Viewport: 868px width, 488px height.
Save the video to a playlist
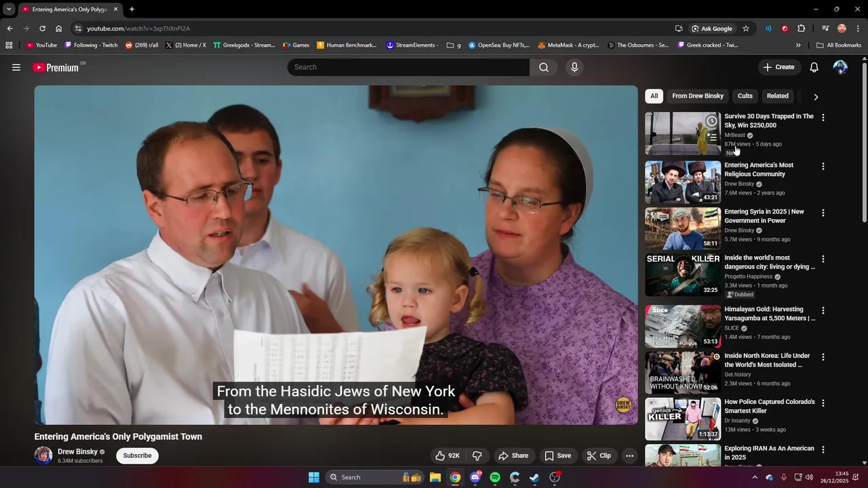pyautogui.click(x=557, y=455)
